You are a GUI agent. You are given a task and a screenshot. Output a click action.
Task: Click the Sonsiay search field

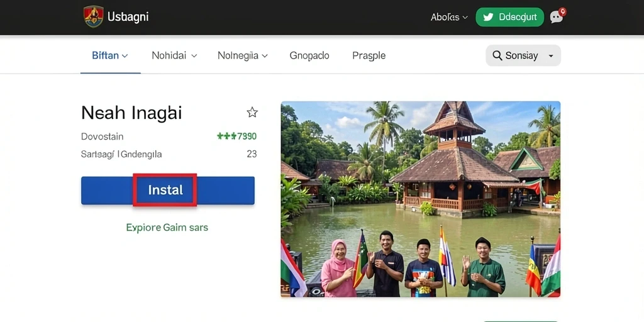coord(523,55)
